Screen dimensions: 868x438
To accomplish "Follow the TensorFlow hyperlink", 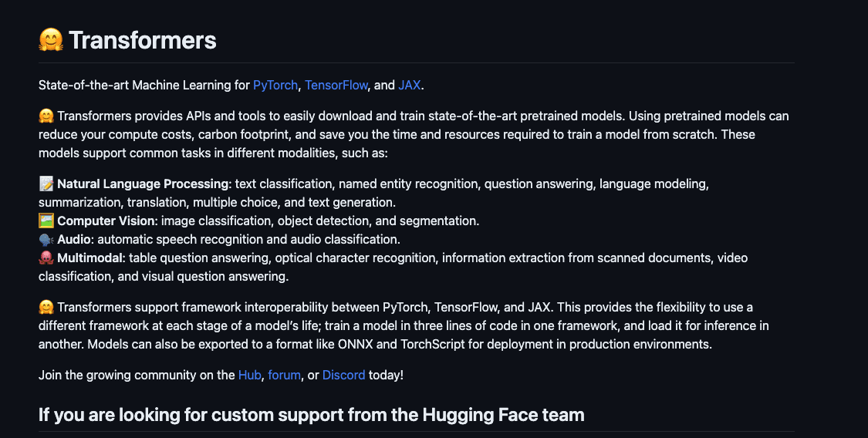I will pyautogui.click(x=336, y=85).
